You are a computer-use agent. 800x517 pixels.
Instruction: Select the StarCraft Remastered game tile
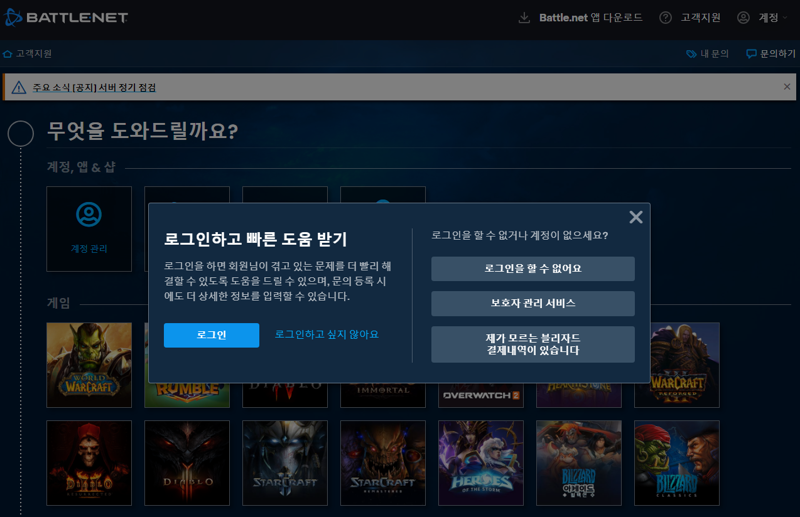point(383,463)
